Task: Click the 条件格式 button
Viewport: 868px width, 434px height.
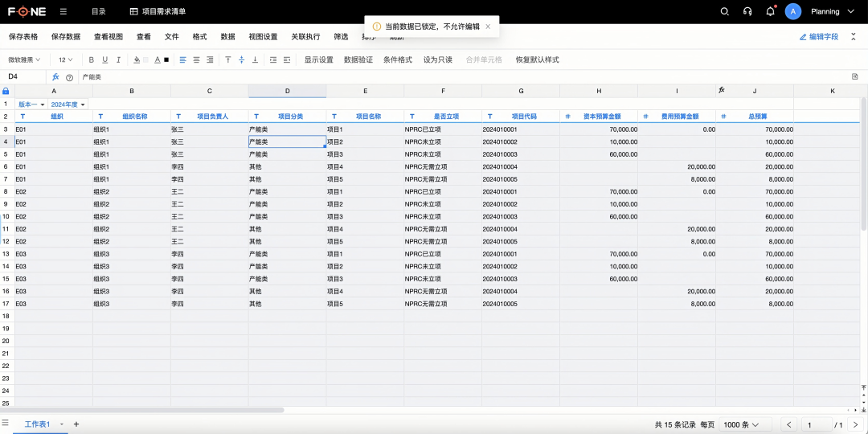Action: click(398, 59)
